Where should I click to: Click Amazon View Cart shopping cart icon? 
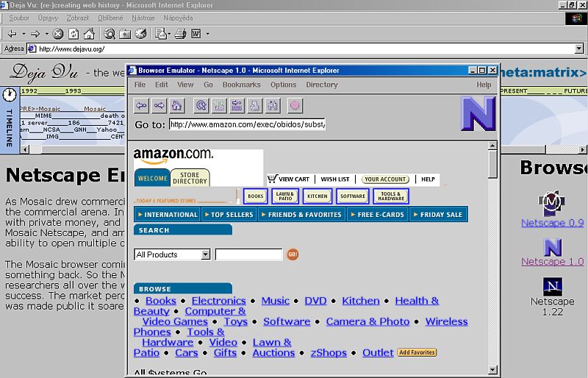[272, 178]
